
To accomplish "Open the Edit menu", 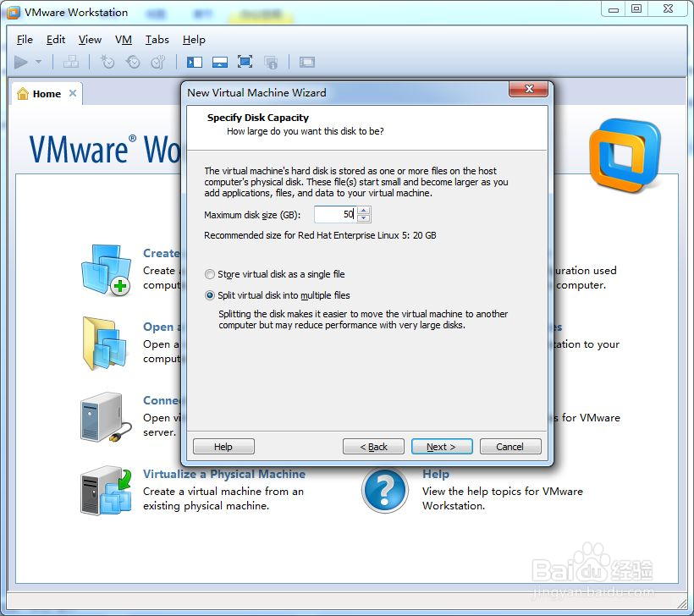I will 56,40.
